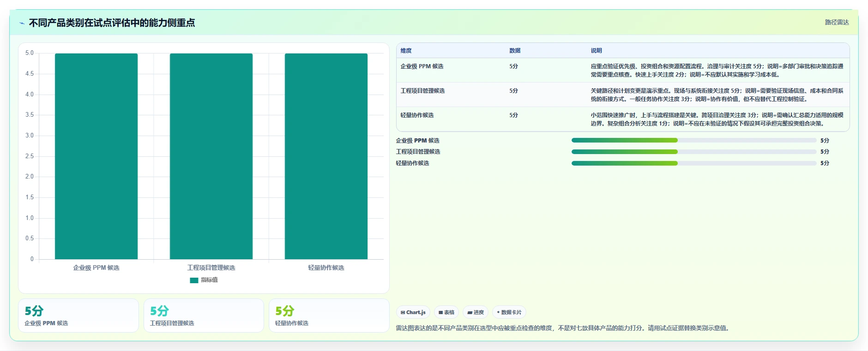The height and width of the screenshot is (351, 868).
Task: Click the 进度 chip
Action: tap(476, 312)
